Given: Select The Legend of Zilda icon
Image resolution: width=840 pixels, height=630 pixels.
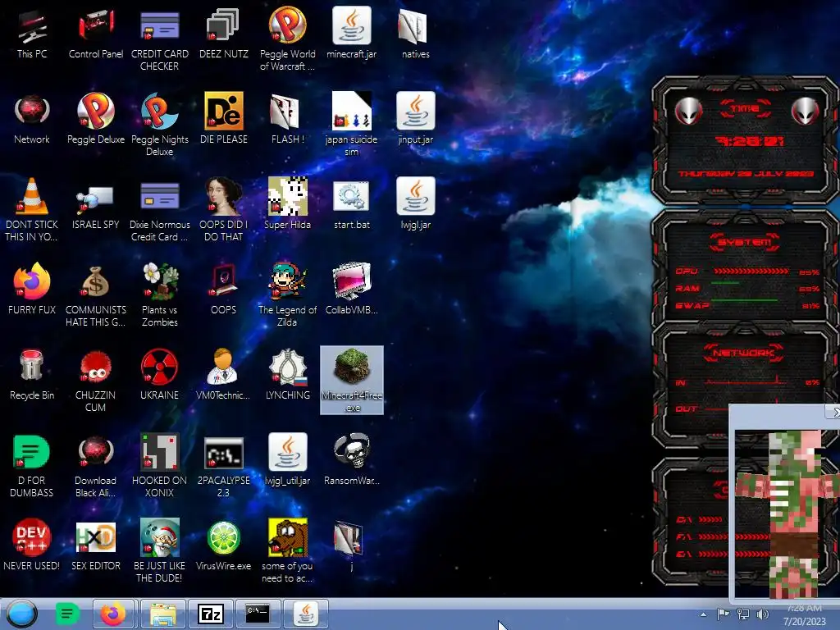Looking at the screenshot, I should click(287, 281).
